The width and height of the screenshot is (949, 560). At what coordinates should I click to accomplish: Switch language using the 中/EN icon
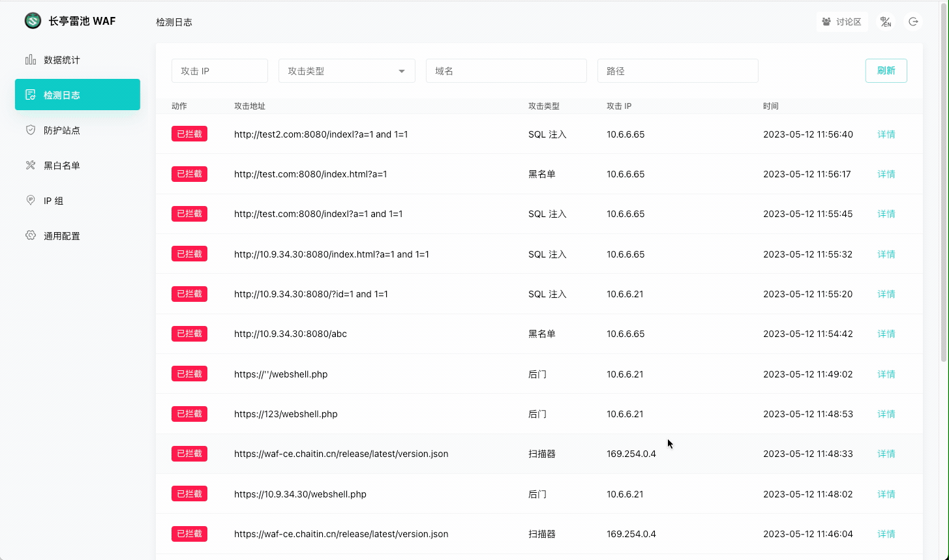[x=886, y=21]
